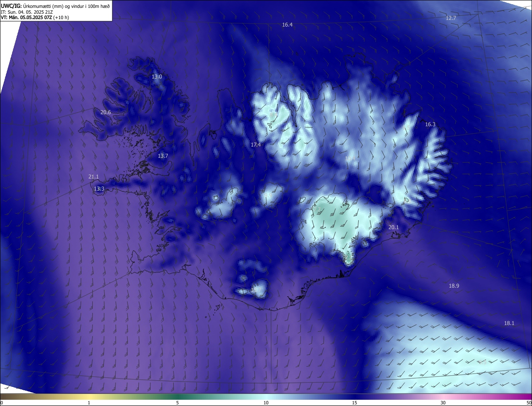The width and height of the screenshot is (532, 406).
Task: Click the colour scale tick label 0
Action: (x=2, y=403)
